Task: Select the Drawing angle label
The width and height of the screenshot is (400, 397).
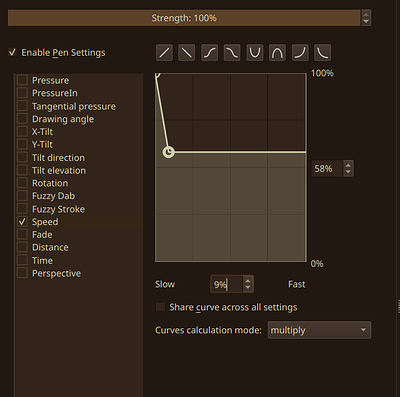Action: pos(63,119)
